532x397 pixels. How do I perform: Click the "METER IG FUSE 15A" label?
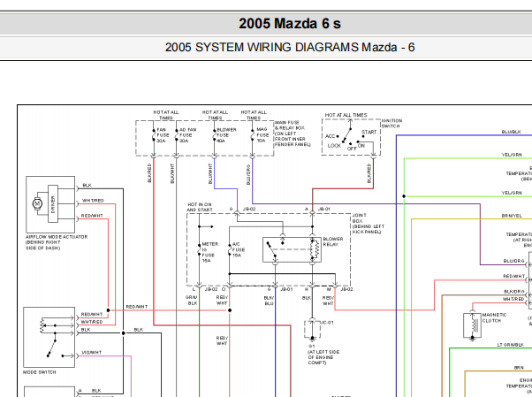(x=209, y=252)
